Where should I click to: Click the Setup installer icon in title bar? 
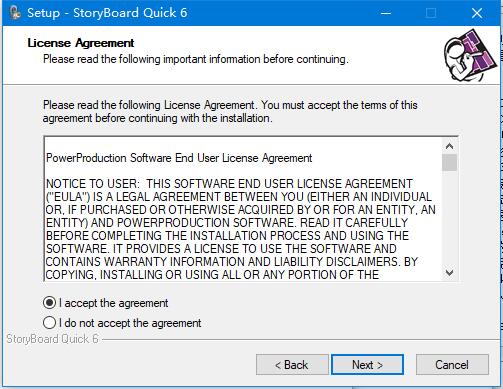coord(15,13)
